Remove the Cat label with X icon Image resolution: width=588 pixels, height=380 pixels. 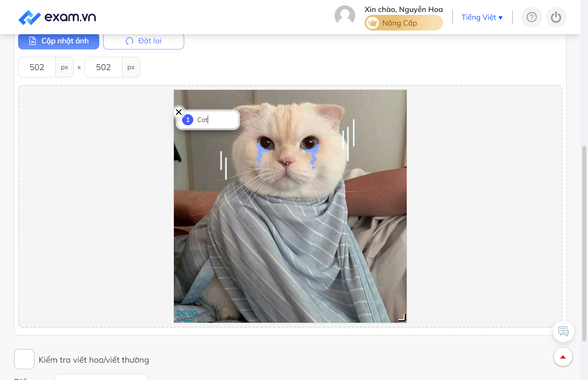click(x=179, y=112)
